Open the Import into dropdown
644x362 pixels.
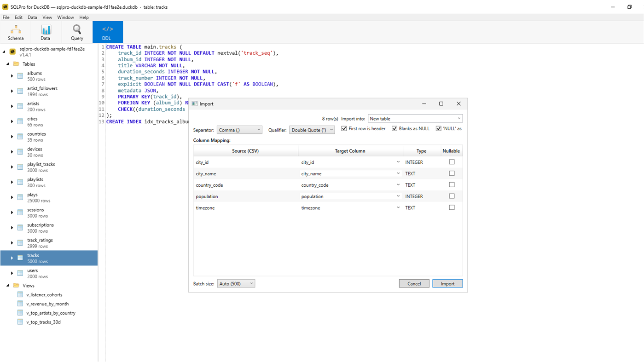415,119
